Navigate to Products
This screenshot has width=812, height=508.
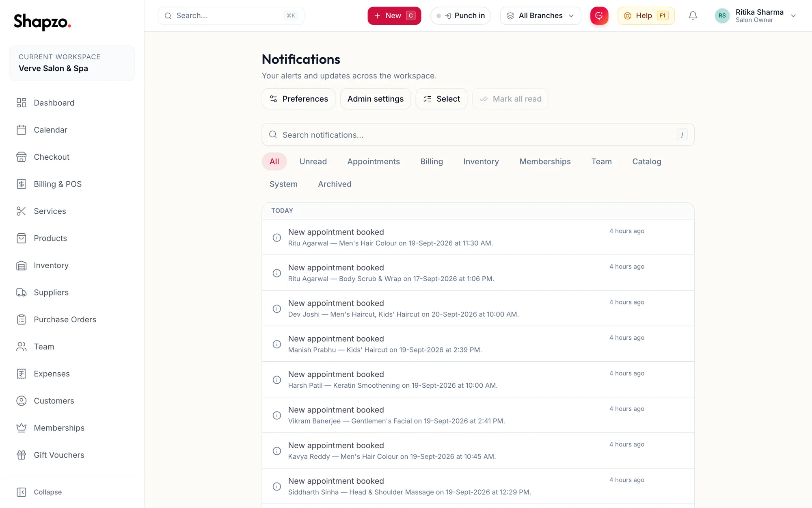(x=72, y=238)
